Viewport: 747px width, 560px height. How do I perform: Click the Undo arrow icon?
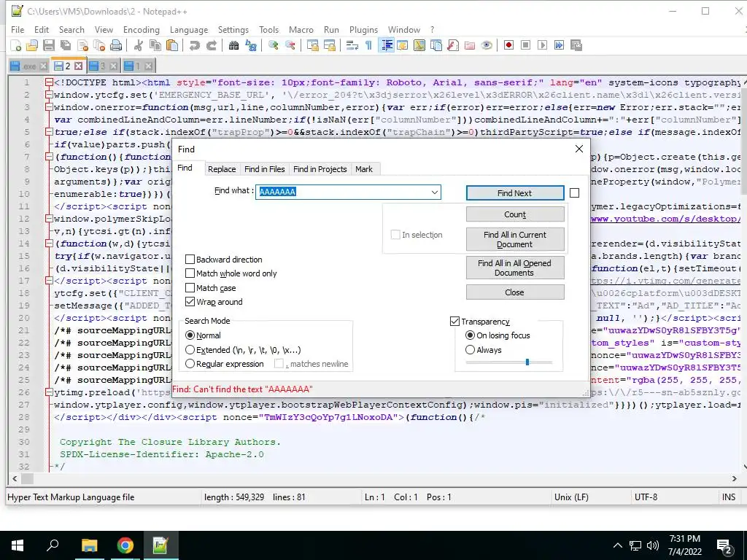(194, 45)
